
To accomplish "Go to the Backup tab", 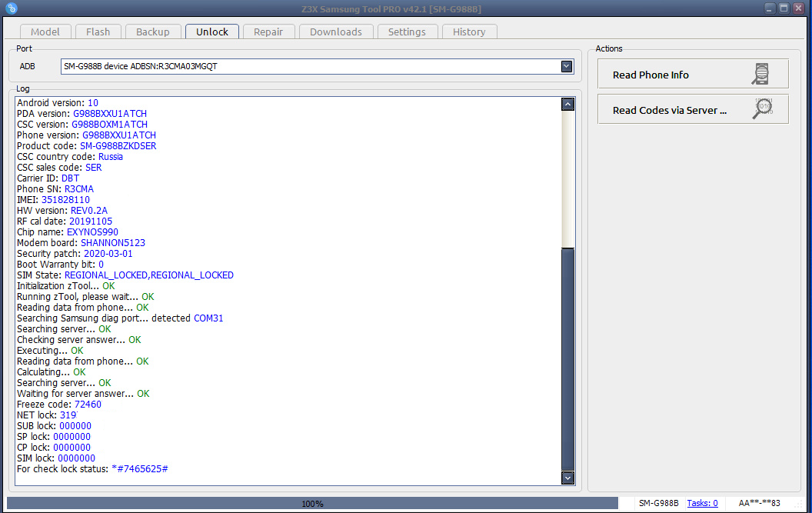I will click(x=153, y=32).
